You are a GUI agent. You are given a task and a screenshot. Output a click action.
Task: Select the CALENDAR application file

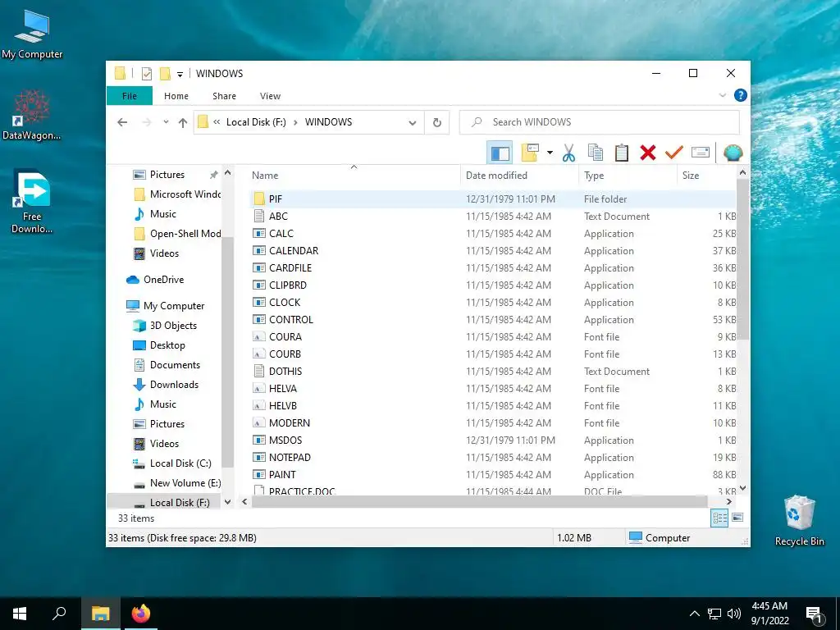(493, 251)
